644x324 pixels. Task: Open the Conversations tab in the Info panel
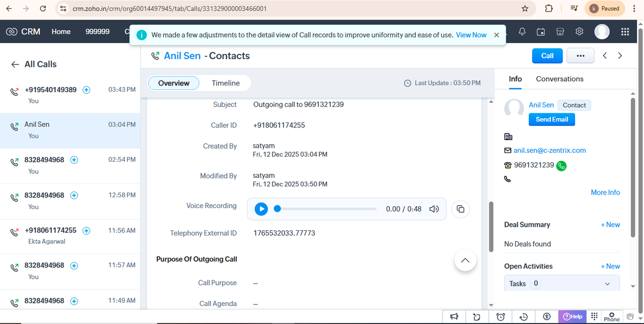click(559, 79)
